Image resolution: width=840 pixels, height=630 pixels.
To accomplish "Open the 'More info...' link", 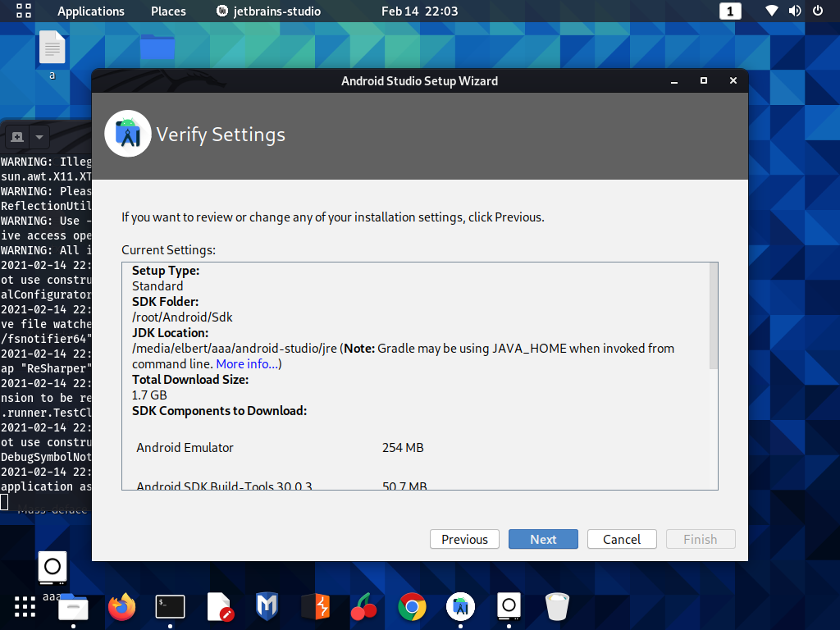I will pyautogui.click(x=248, y=363).
